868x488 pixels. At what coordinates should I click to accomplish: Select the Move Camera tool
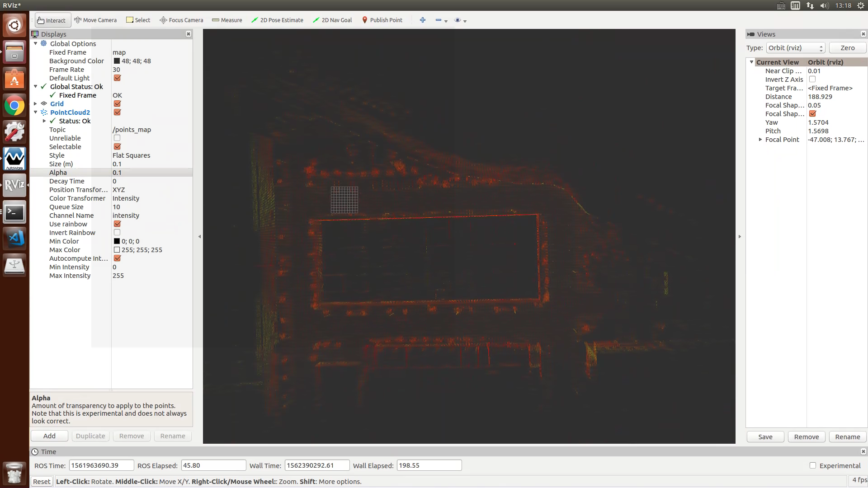click(x=95, y=20)
